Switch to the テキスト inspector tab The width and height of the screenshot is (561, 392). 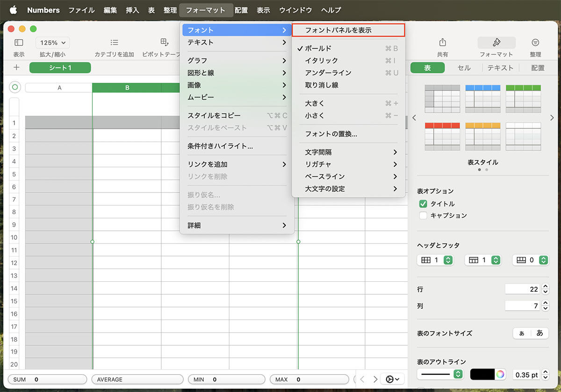coord(500,68)
